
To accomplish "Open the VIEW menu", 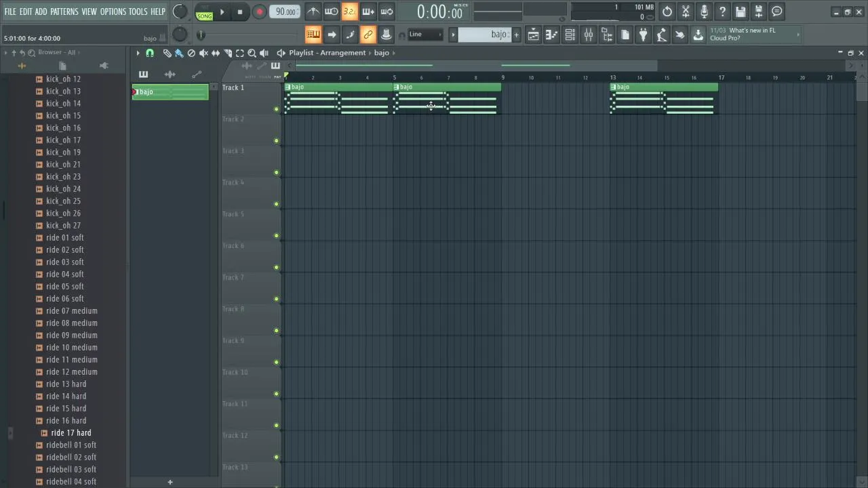I will 90,12.
